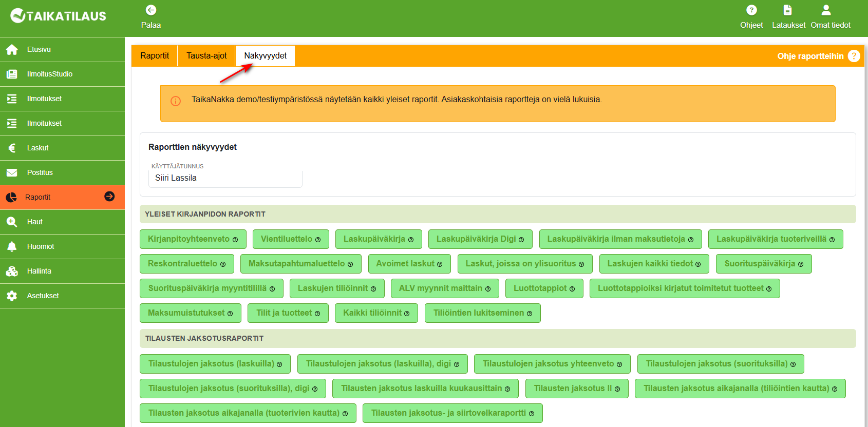Open Omat tiedot user profile icon

[x=826, y=10]
